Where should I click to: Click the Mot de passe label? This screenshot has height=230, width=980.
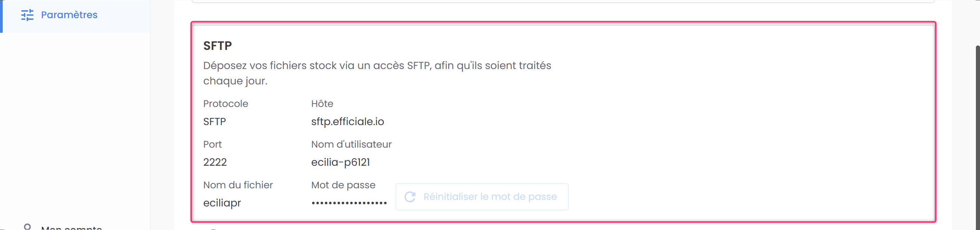click(343, 185)
